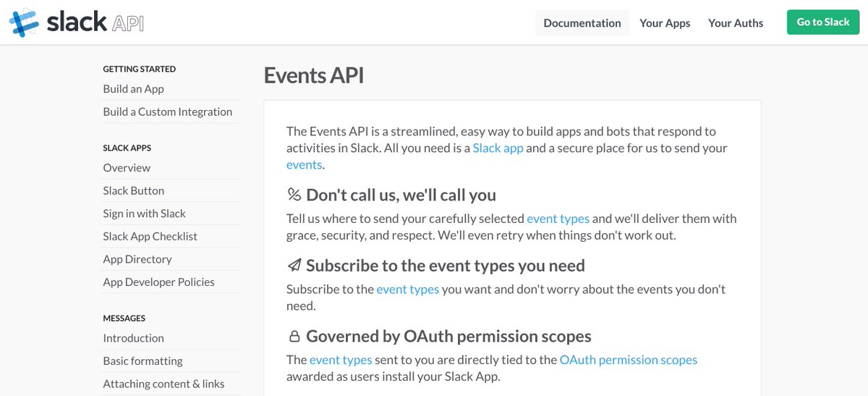Follow the events link in intro paragraph
The height and width of the screenshot is (396, 868).
(304, 164)
